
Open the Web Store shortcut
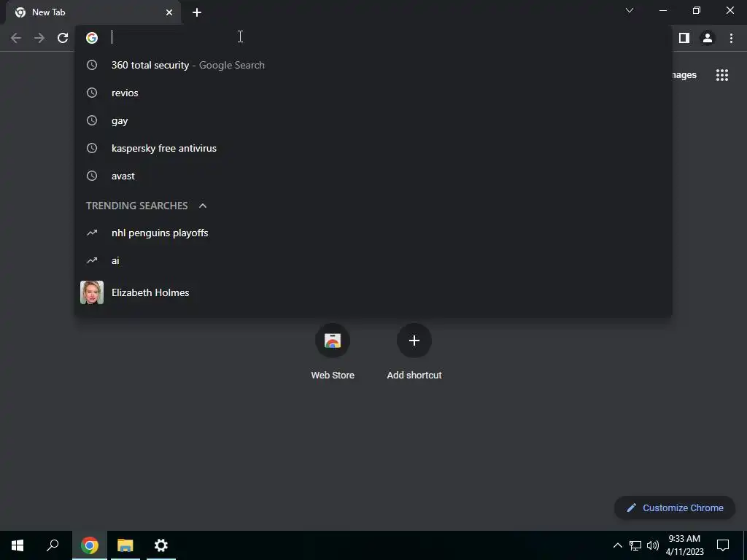click(x=333, y=351)
